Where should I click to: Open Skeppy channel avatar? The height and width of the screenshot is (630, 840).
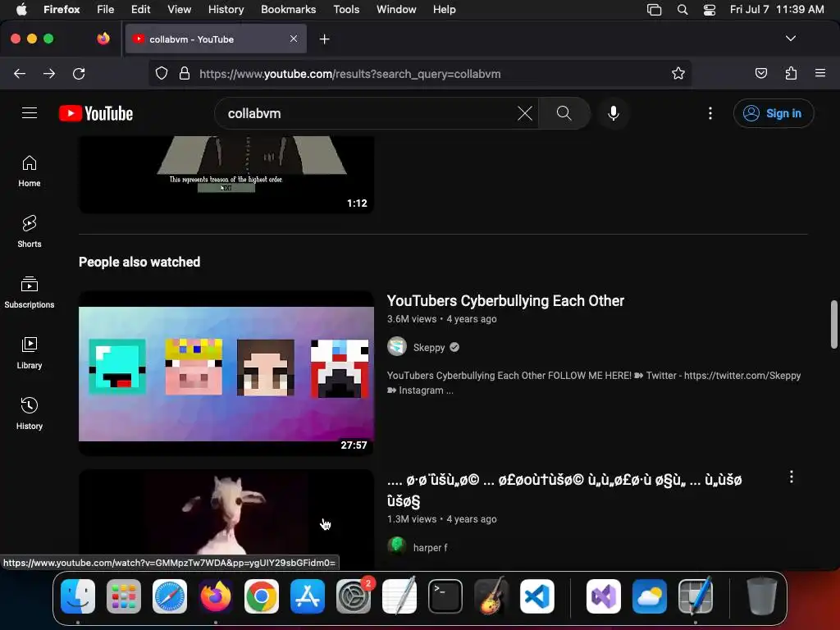(x=397, y=347)
